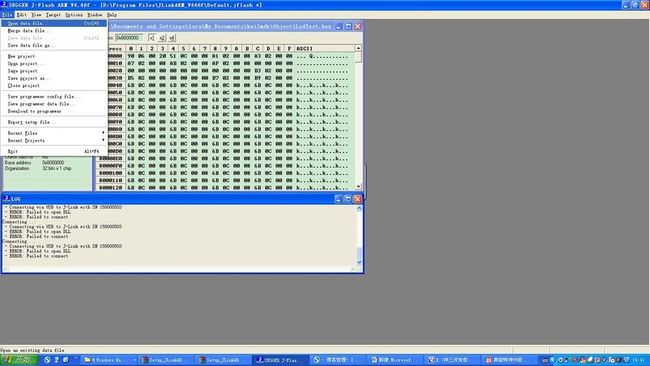Screen dimensions: 650x366
Task: Close the hex data file window
Action: pos(358,27)
